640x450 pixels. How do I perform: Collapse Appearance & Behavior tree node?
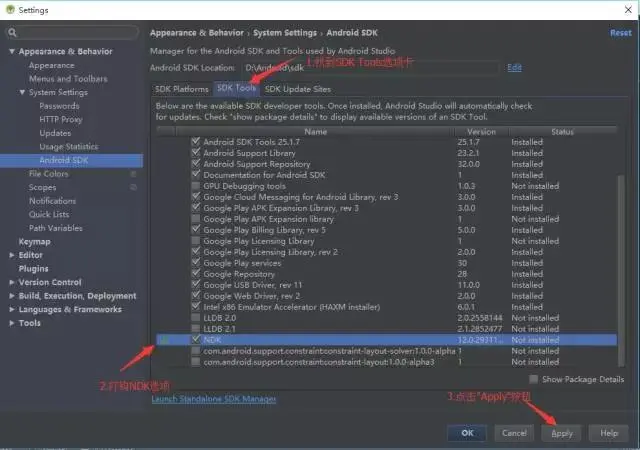[12, 51]
